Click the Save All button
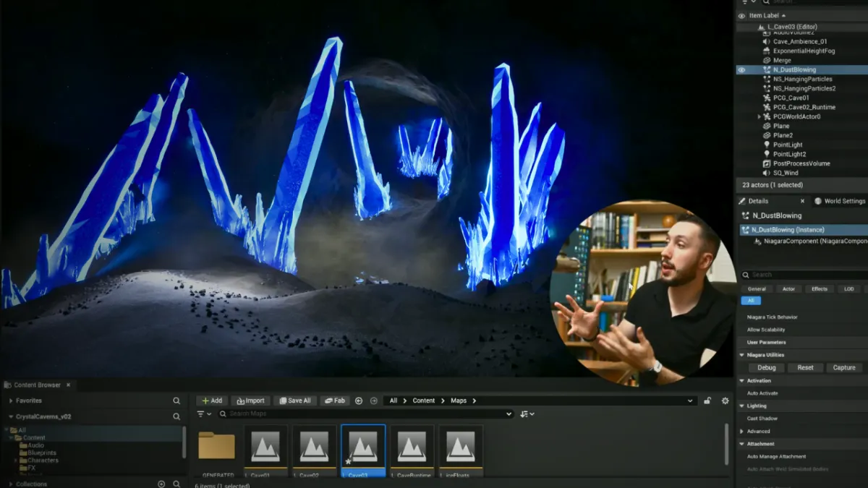Image resolution: width=868 pixels, height=488 pixels. click(294, 401)
